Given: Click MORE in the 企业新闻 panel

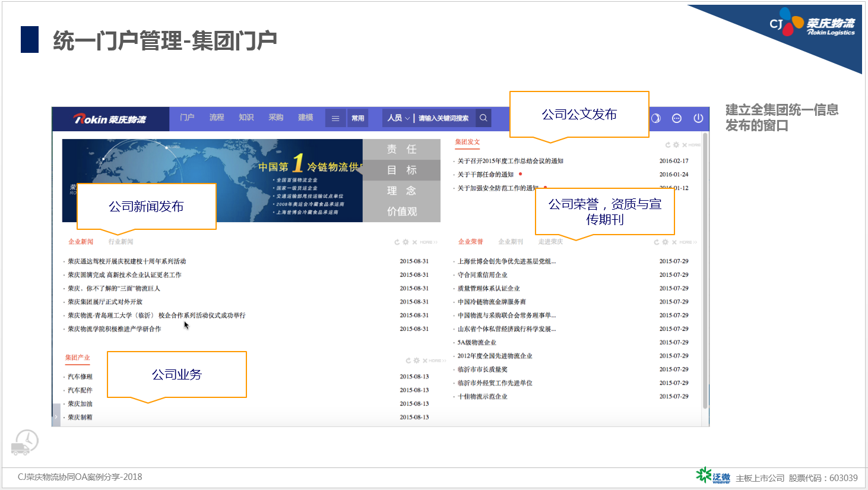Looking at the screenshot, I should [429, 242].
